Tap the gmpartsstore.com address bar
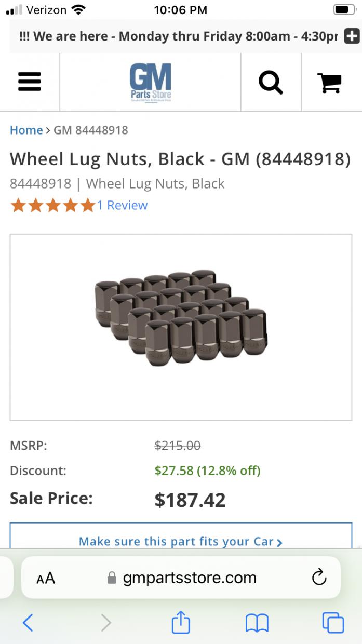This screenshot has width=362, height=644. pos(182,578)
